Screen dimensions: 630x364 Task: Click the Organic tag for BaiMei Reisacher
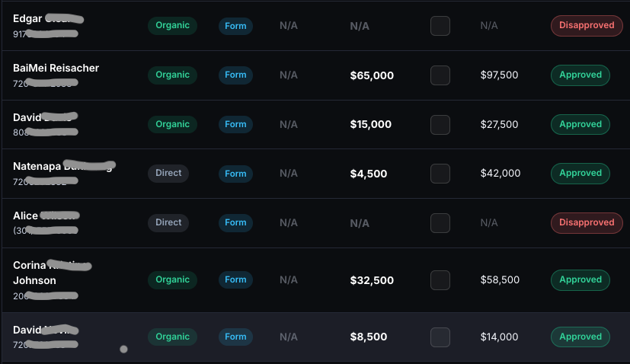172,75
